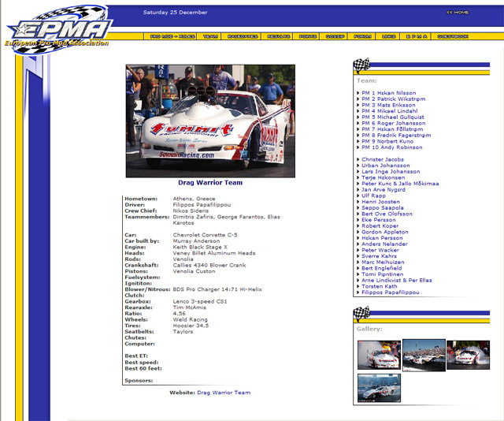Open Jan Arve Nygård team page
Image resolution: width=504 pixels, height=421 pixels.
click(x=384, y=189)
